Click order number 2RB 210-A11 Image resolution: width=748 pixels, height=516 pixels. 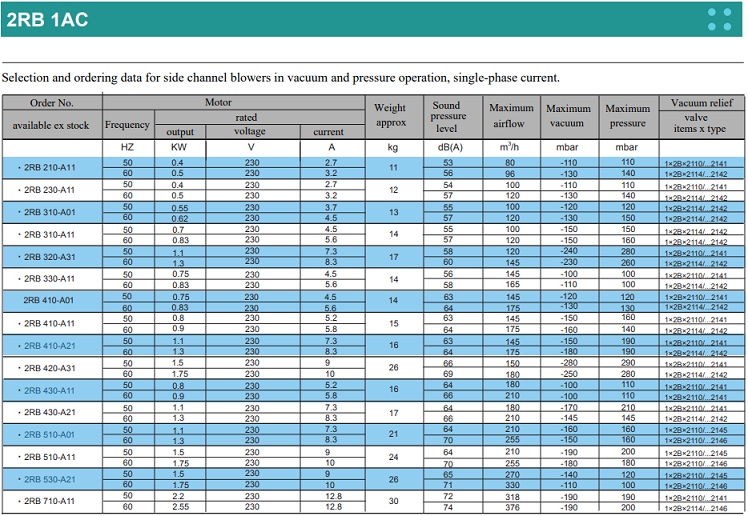(51, 167)
